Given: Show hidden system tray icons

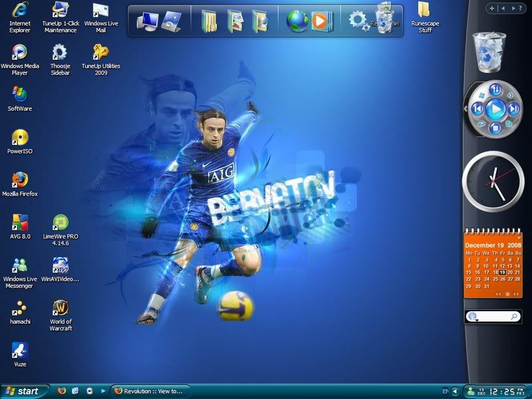Looking at the screenshot, I should (x=456, y=391).
